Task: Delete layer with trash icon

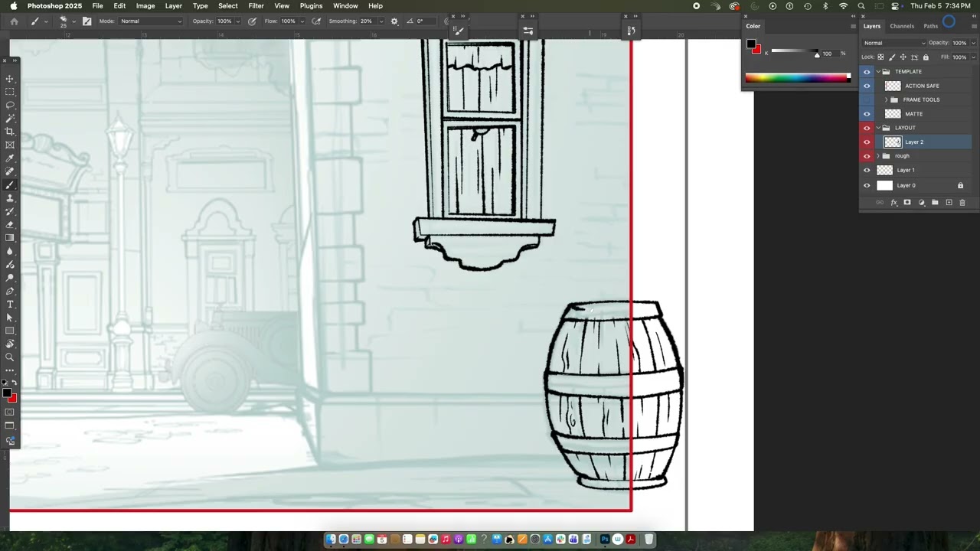Action: [962, 203]
